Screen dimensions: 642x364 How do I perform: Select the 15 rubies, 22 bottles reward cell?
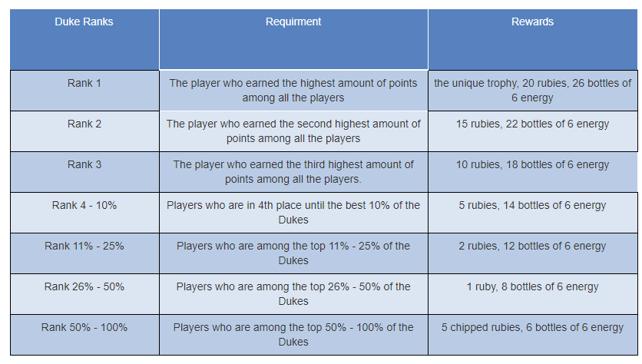533,131
